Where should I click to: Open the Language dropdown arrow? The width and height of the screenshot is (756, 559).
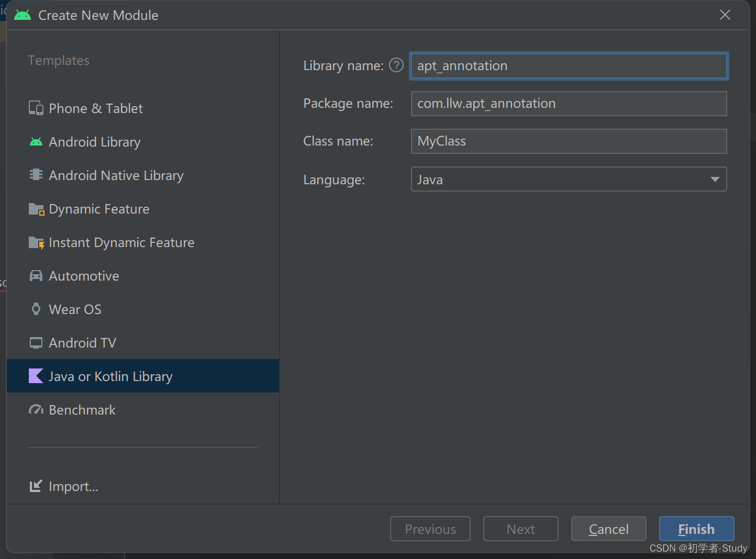click(x=715, y=180)
